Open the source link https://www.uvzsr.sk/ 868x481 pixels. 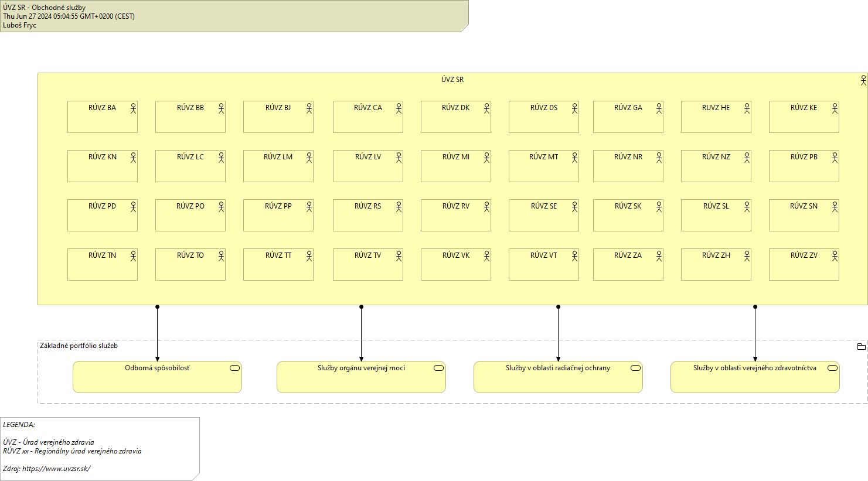click(x=56, y=469)
